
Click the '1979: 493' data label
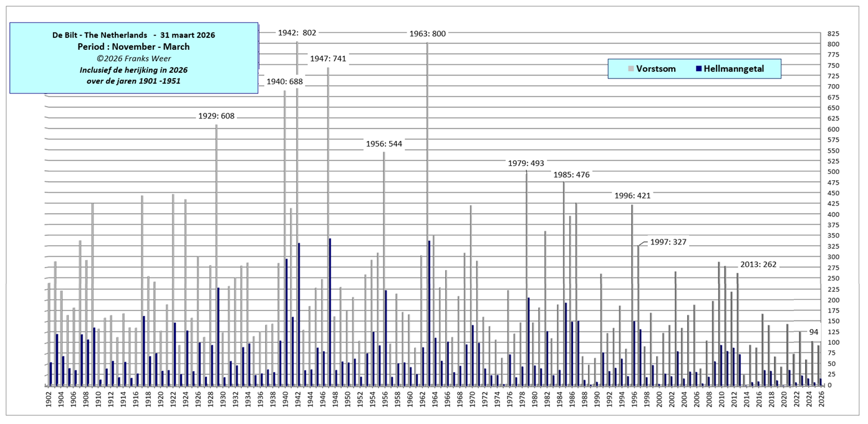526,163
